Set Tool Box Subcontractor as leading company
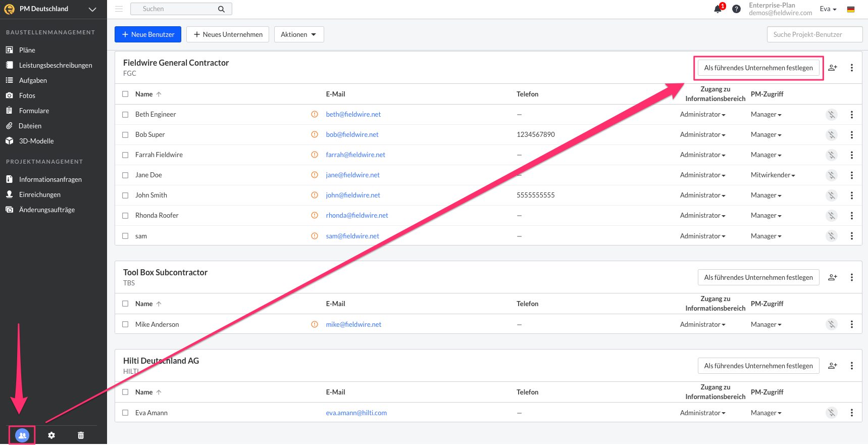868x445 pixels. click(758, 277)
